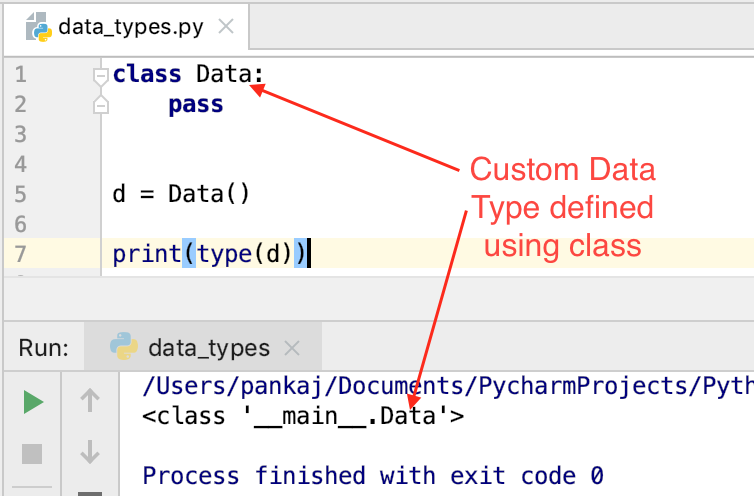Image resolution: width=754 pixels, height=496 pixels.
Task: Click fold end marker beside pass line
Action: coord(99,105)
